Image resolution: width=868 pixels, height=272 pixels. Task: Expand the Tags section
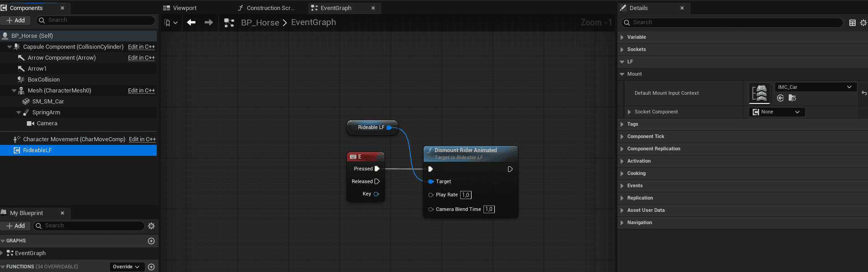tap(622, 124)
